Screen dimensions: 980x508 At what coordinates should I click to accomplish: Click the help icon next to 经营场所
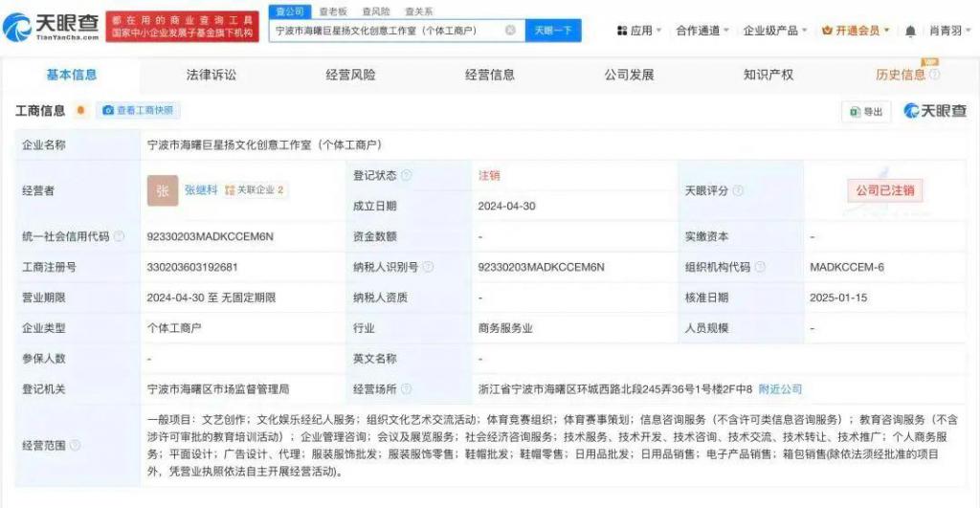coord(407,389)
